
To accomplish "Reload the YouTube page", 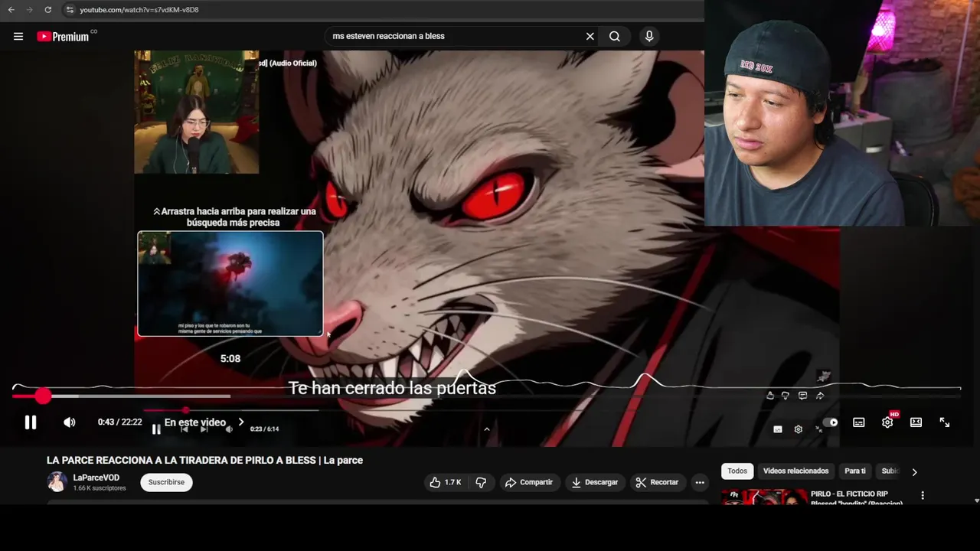I will point(47,10).
